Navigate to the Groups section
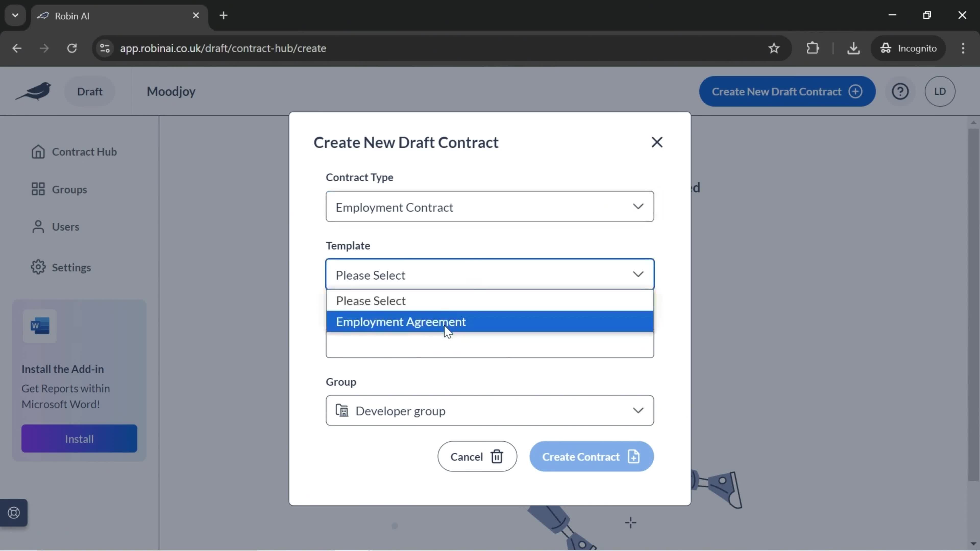This screenshot has width=980, height=551. 69,189
